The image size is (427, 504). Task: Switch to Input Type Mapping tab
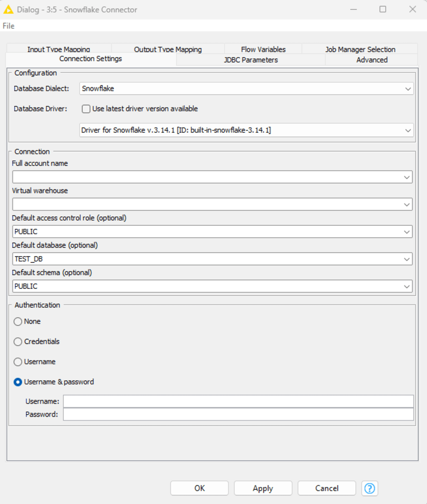click(x=59, y=49)
